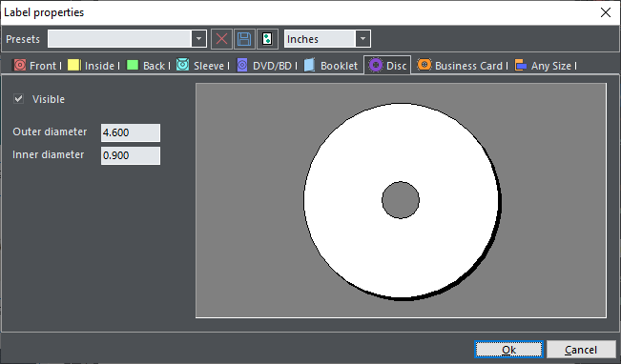The height and width of the screenshot is (364, 621).
Task: Toggle the Visible checkbox
Action: pos(19,98)
